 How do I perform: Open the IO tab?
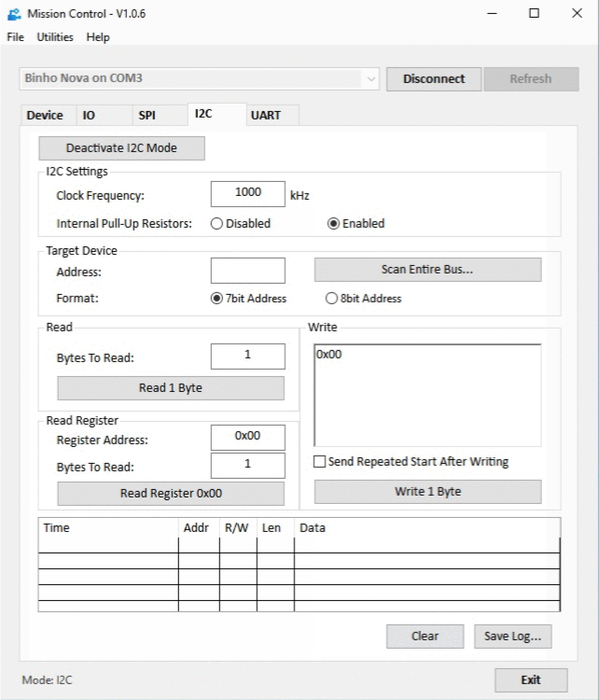pos(89,116)
